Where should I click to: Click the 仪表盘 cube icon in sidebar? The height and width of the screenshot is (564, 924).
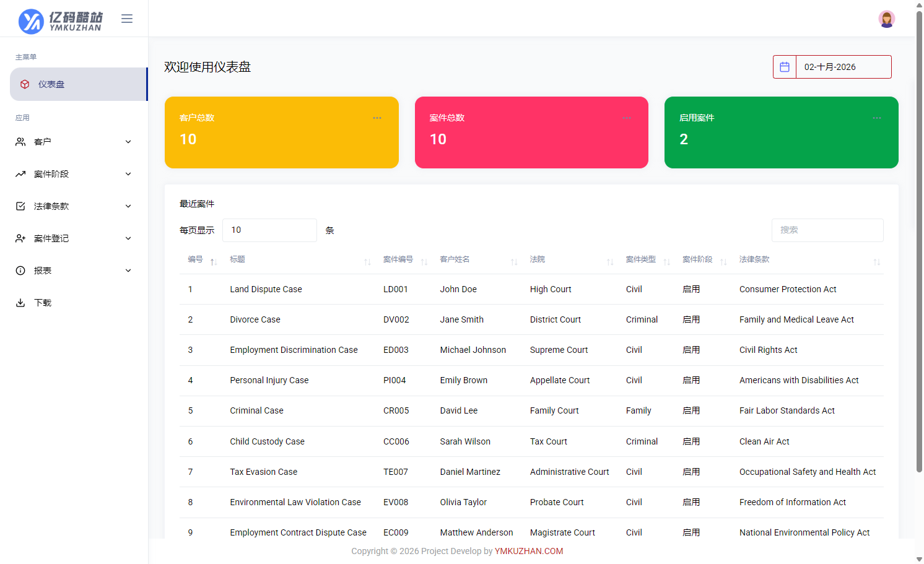pyautogui.click(x=25, y=84)
